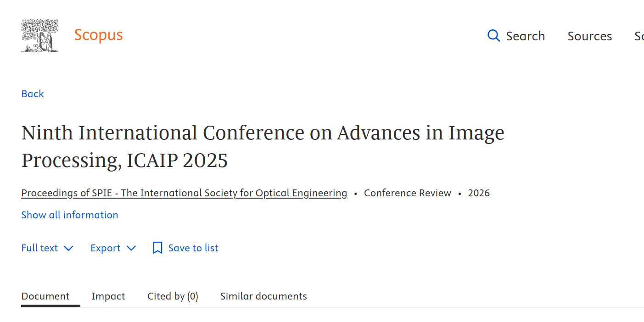Open the Full text dropdown label
The image size is (644, 322).
point(39,248)
